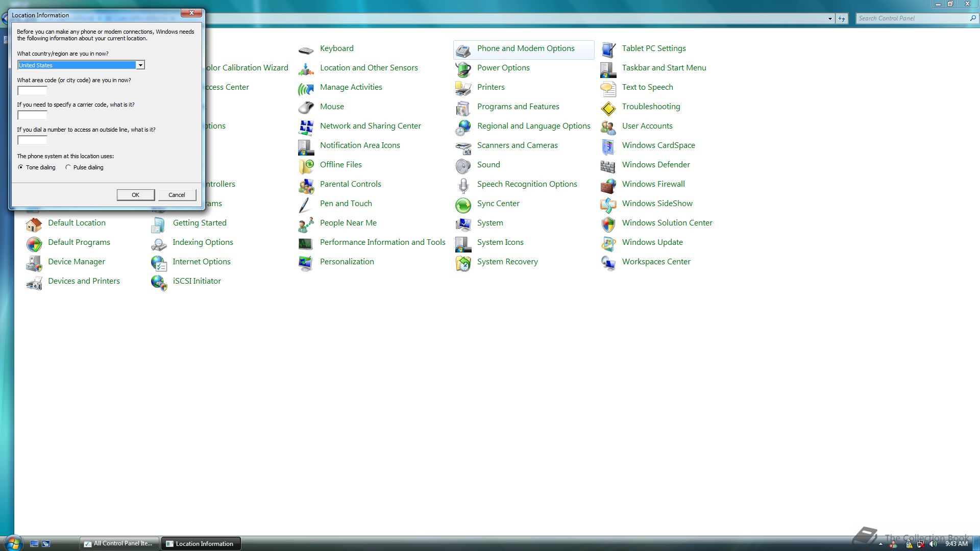Open the Sound speaker icon

pos(463,166)
